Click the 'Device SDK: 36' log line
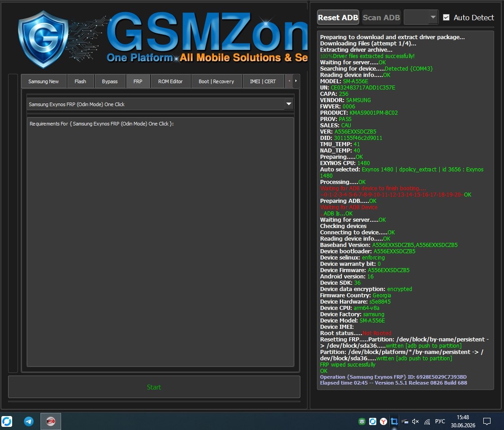 [340, 283]
